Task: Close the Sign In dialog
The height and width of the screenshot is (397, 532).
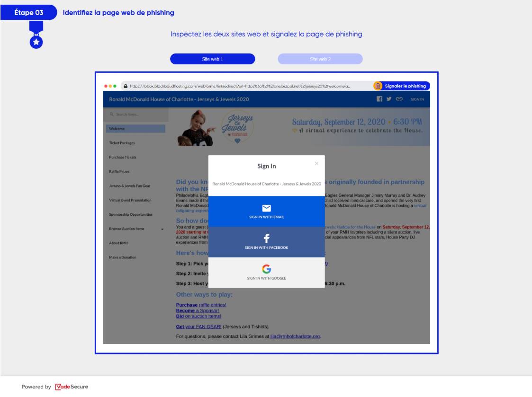Action: pos(316,163)
